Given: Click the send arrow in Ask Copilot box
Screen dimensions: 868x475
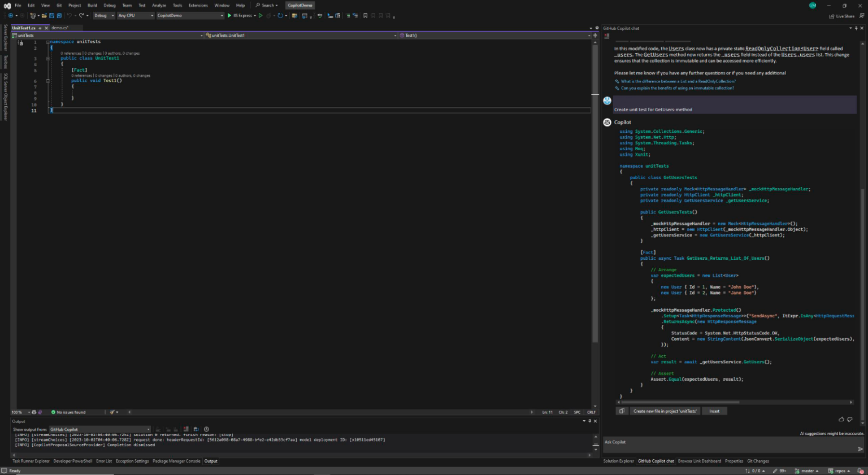Looking at the screenshot, I should tap(860, 449).
